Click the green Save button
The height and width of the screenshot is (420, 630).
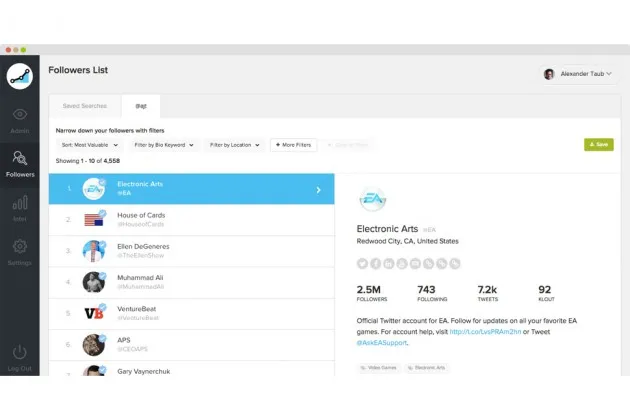599,145
